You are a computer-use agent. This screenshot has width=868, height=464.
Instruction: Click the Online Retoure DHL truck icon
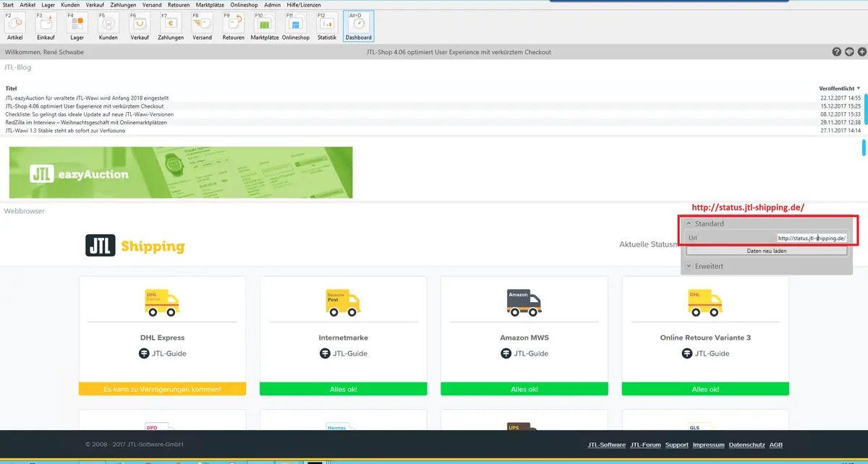click(705, 303)
